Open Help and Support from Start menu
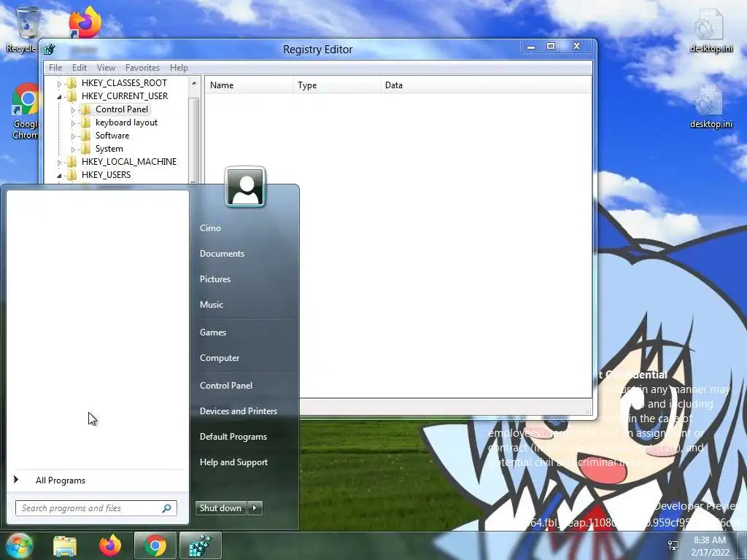The height and width of the screenshot is (560, 747). 233,462
